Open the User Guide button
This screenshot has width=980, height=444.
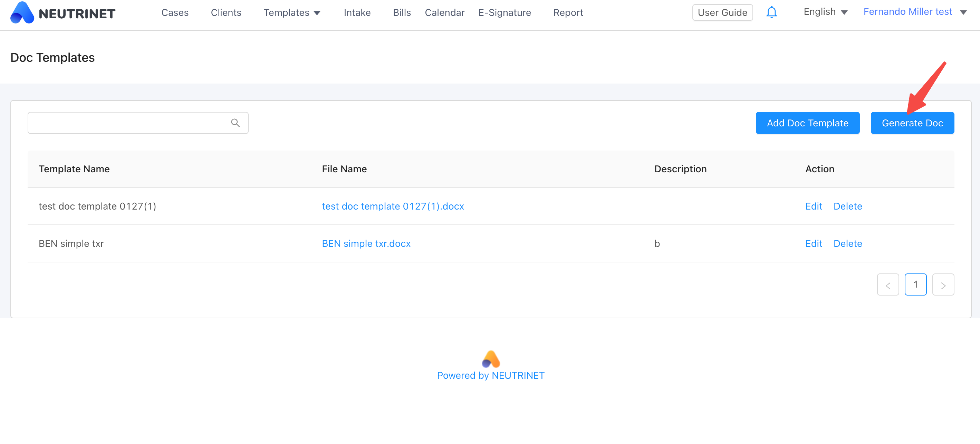pyautogui.click(x=722, y=12)
